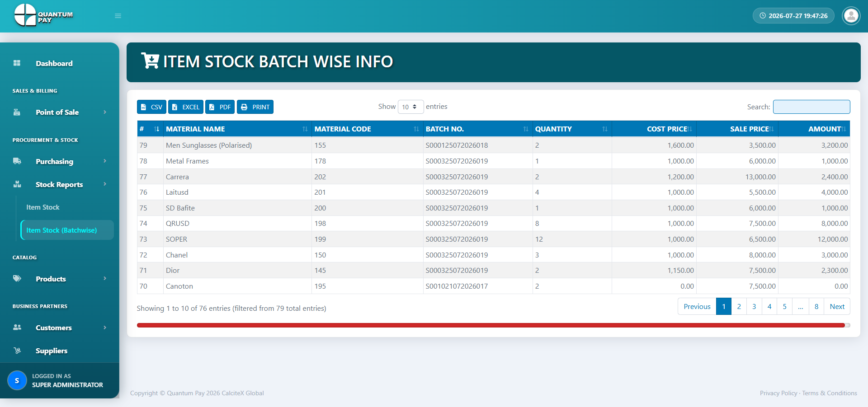Expand the Purchasing chevron
Image resolution: width=868 pixels, height=407 pixels.
[105, 161]
